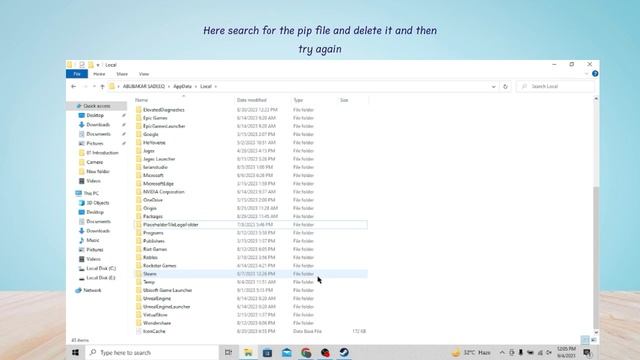Open the Windows Start menu
Screen dimensions: 640x360
click(x=76, y=352)
